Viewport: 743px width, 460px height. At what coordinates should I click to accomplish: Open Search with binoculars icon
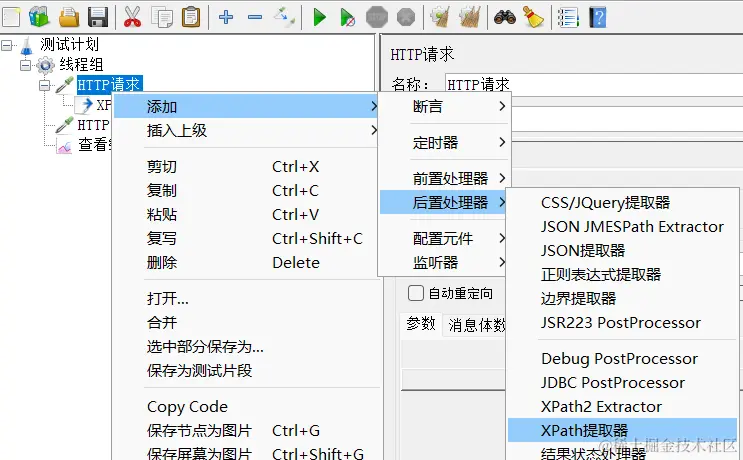[505, 18]
